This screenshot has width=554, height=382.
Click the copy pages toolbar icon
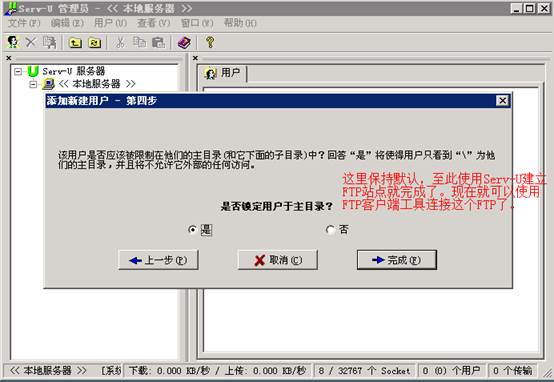pyautogui.click(x=140, y=42)
